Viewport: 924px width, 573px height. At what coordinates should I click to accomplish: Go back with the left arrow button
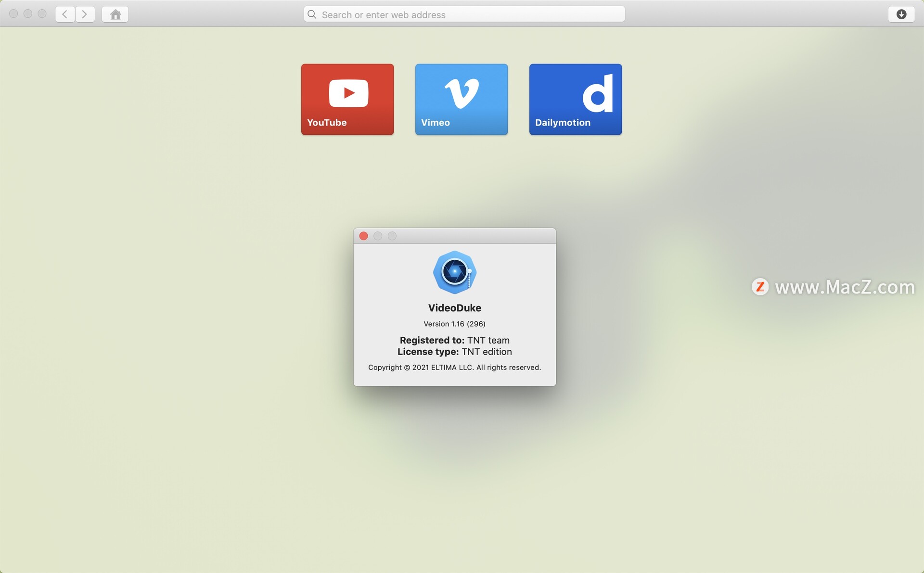pyautogui.click(x=65, y=14)
